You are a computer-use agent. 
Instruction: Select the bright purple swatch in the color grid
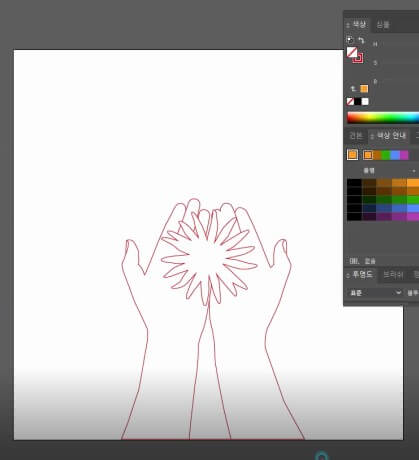413,217
